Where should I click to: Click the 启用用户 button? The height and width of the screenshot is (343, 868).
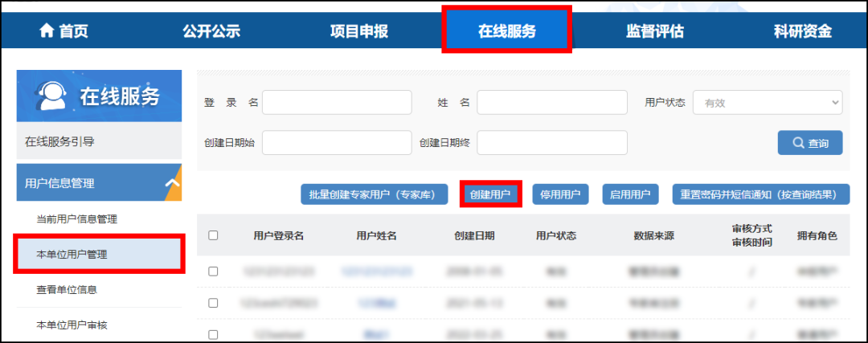point(630,194)
